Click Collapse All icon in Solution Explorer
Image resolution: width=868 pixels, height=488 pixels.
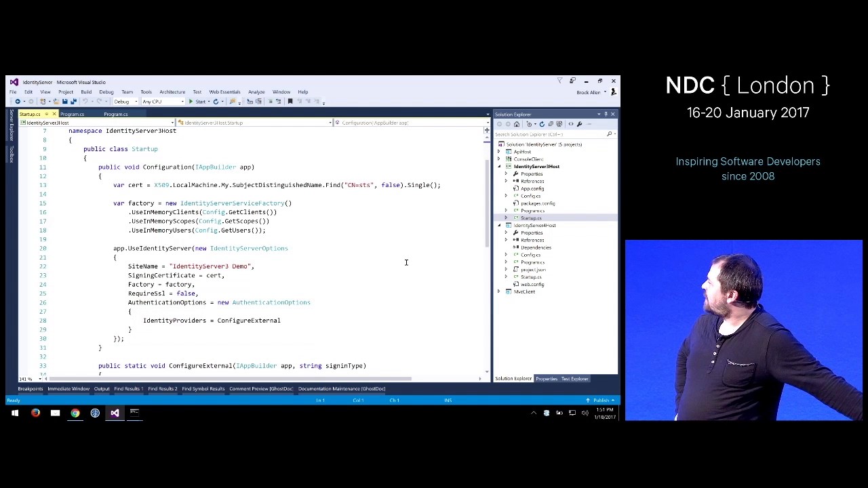coord(551,124)
